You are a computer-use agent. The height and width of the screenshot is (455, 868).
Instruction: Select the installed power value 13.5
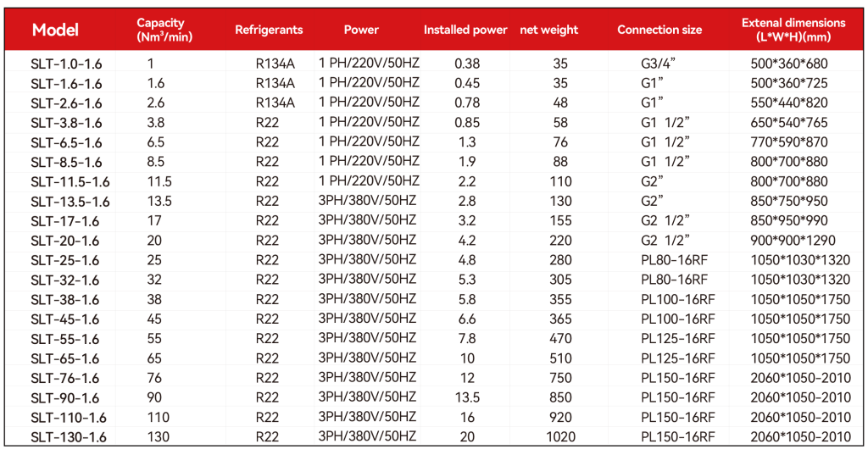click(x=468, y=398)
